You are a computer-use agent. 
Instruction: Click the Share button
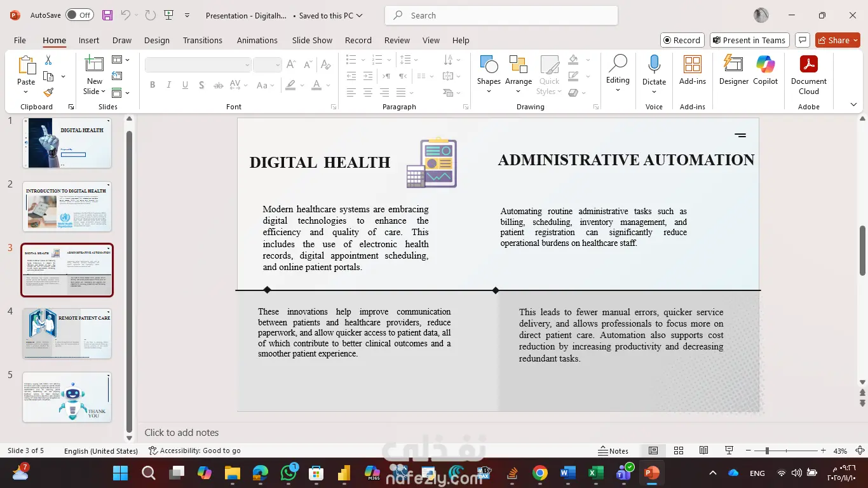pos(837,40)
